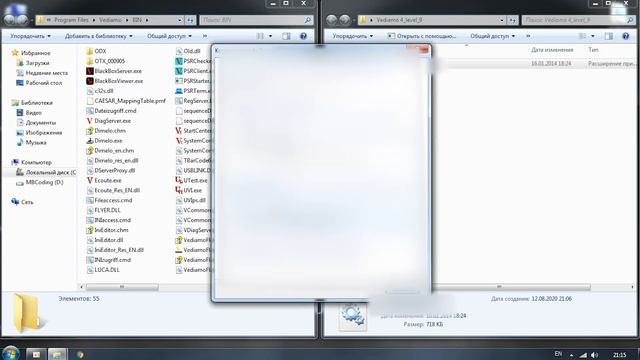Open Упорядочить menu in the BIN window
640x360 pixels.
[31, 36]
